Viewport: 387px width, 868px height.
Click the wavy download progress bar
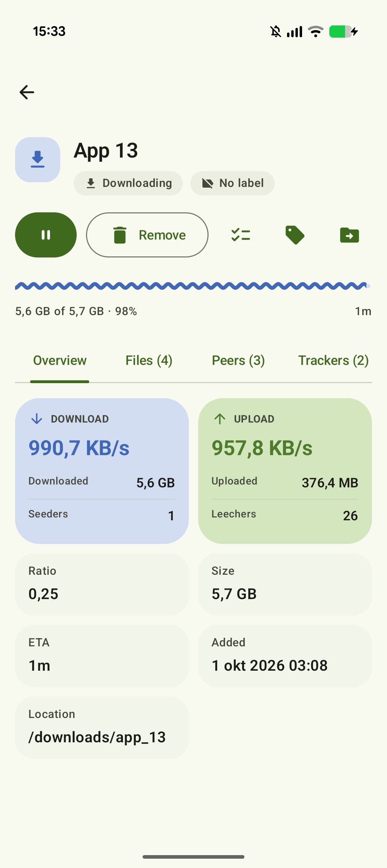[193, 286]
